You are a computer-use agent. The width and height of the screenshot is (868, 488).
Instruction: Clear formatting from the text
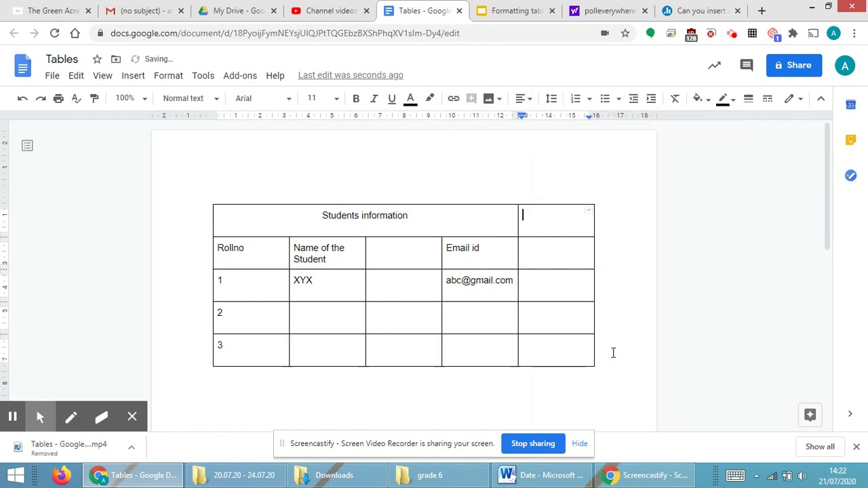pyautogui.click(x=675, y=99)
